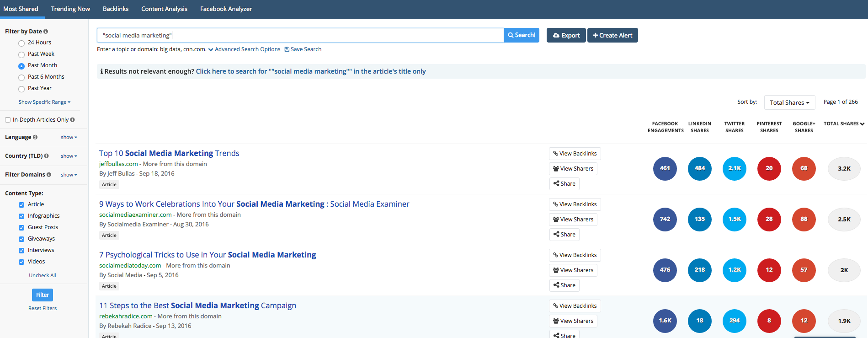Click the info icon beside Filter Domains
868x338 pixels.
pos(49,175)
